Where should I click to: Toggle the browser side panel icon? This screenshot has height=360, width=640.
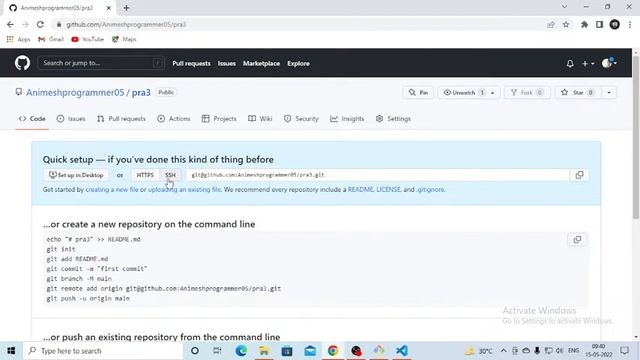(599, 24)
